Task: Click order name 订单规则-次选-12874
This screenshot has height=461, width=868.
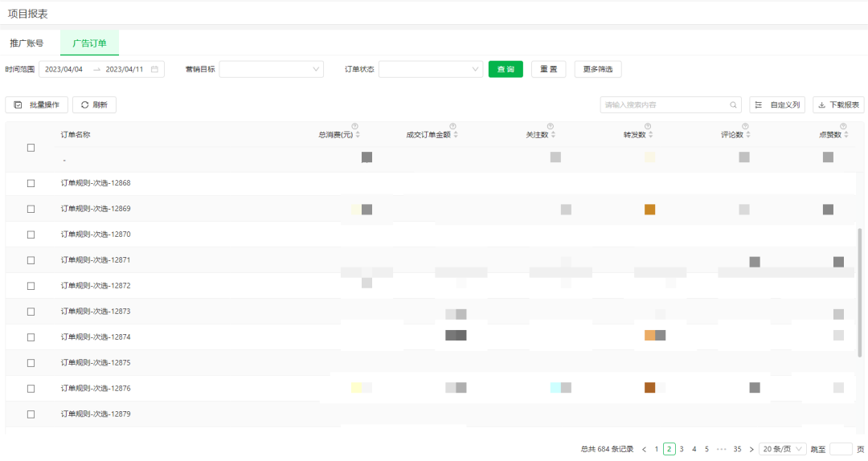Action: tap(96, 337)
